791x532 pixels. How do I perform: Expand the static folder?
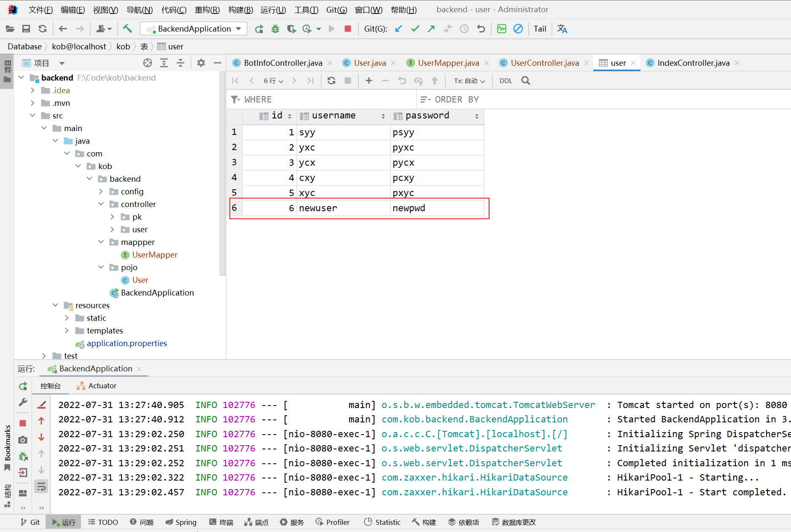click(x=67, y=318)
